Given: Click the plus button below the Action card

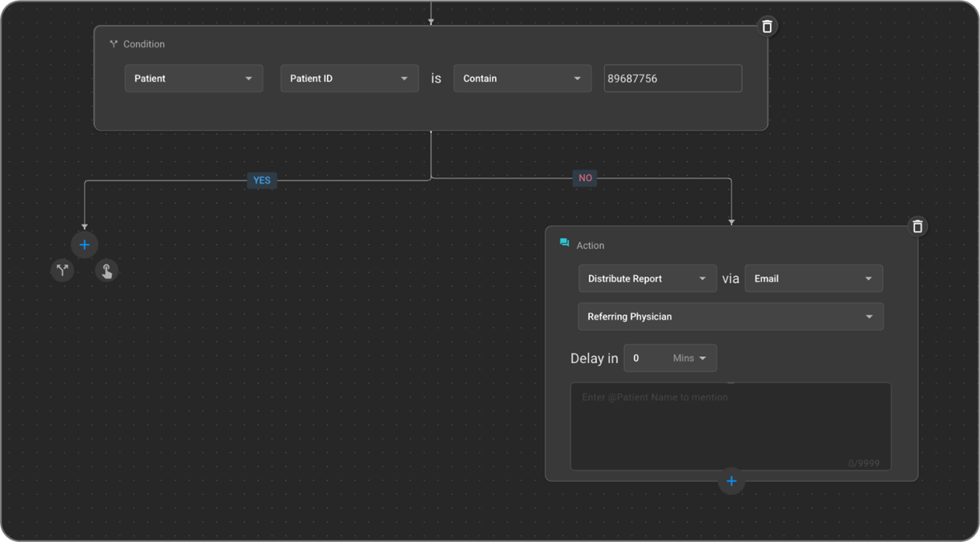Looking at the screenshot, I should pyautogui.click(x=731, y=481).
